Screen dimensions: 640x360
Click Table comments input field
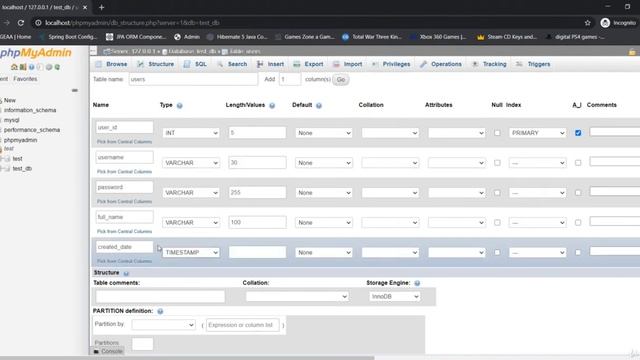(160, 296)
